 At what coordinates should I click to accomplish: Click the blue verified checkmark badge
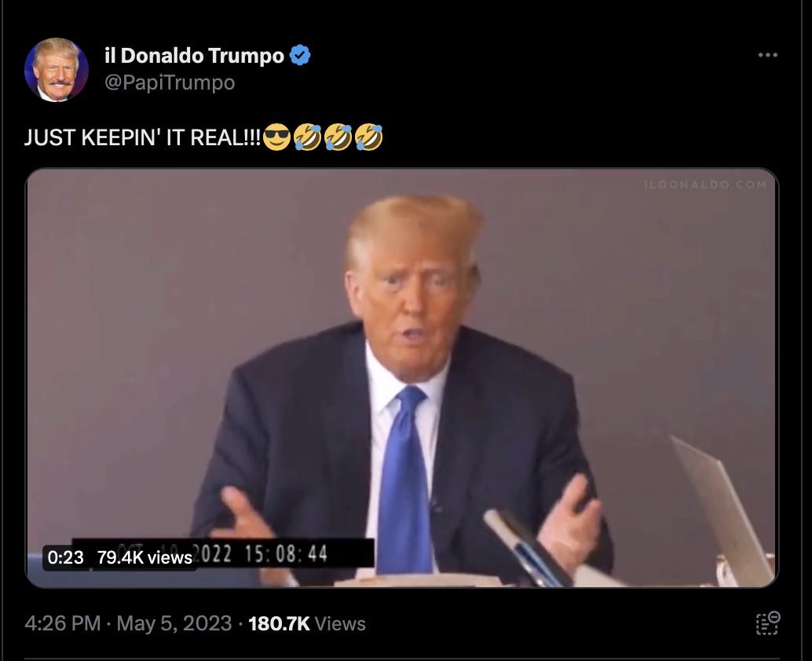point(300,55)
